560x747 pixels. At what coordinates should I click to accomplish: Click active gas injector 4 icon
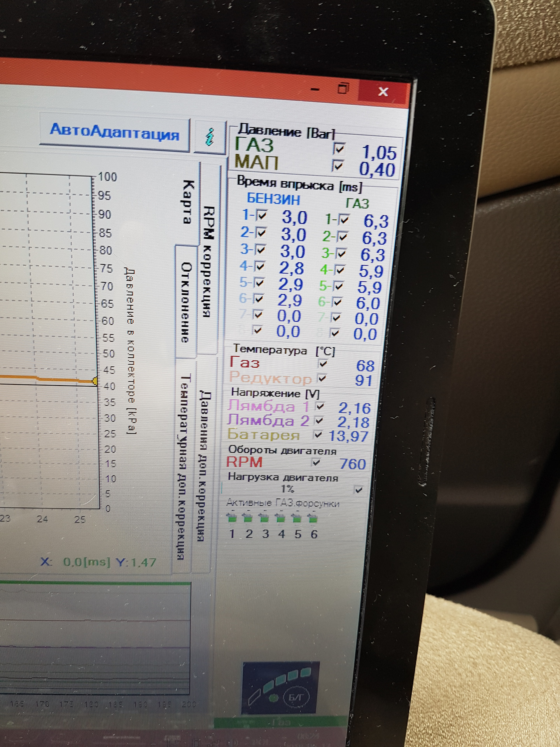click(280, 518)
